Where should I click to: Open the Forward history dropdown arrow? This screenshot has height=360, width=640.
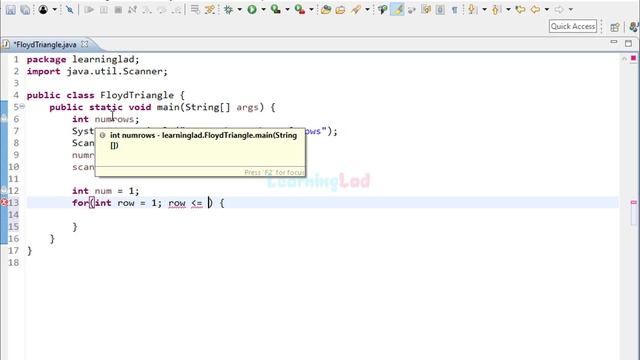571,9
